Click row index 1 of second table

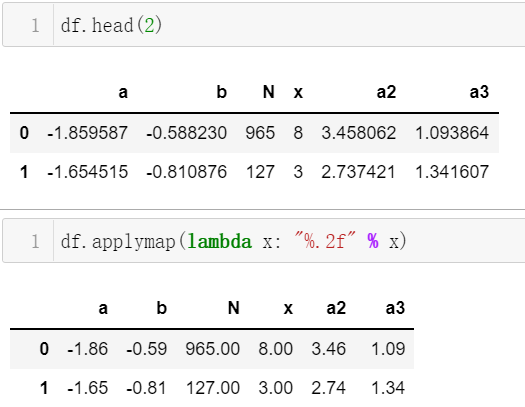click(x=44, y=388)
